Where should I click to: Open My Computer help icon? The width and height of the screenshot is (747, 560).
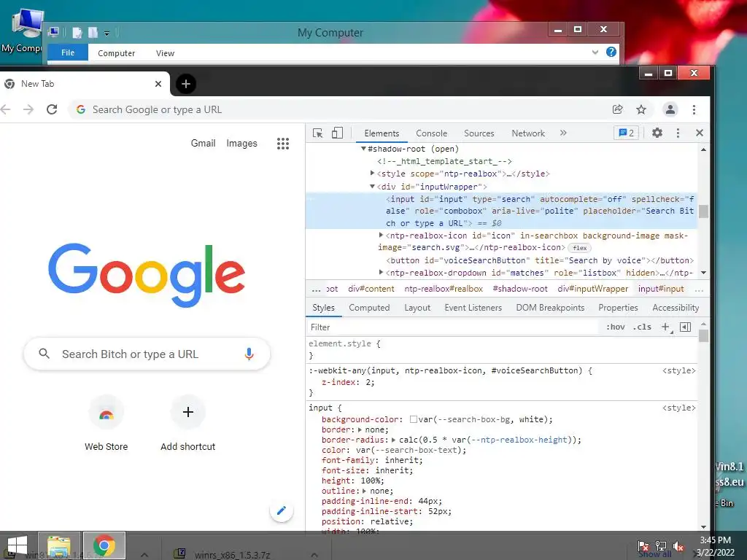[x=611, y=52]
